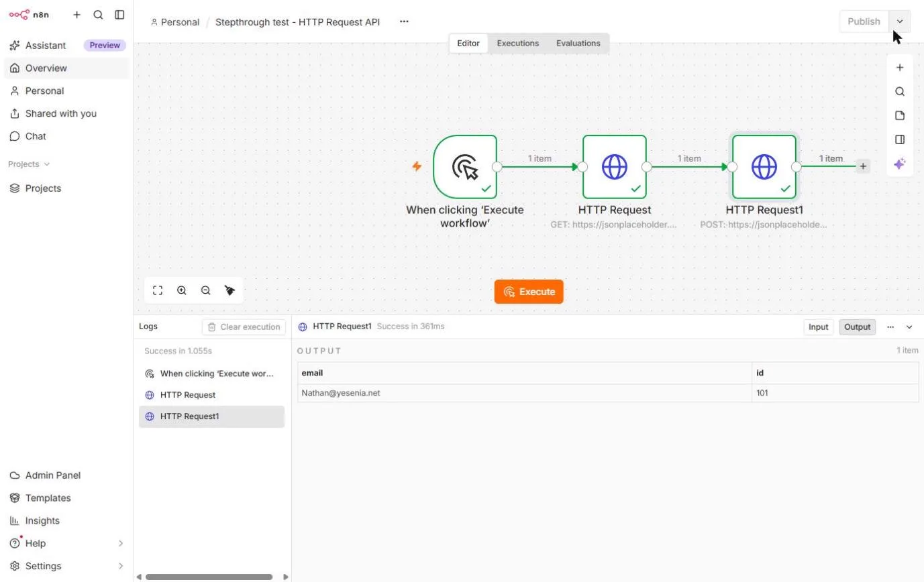The image size is (924, 582).
Task: Add node via canvas plus icon
Action: coord(900,68)
